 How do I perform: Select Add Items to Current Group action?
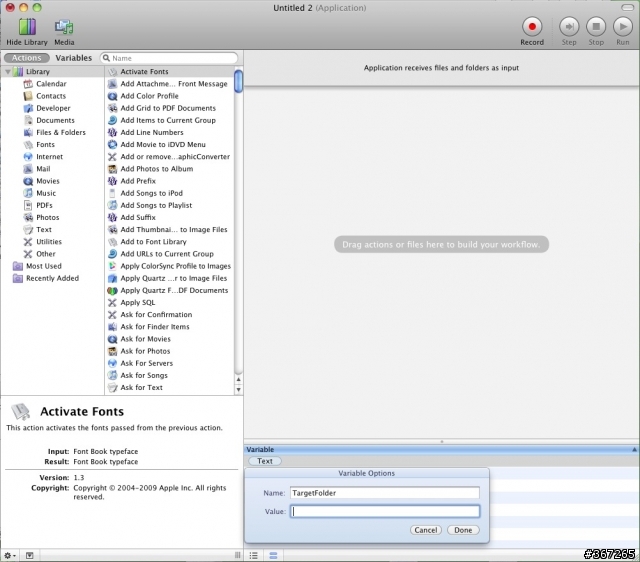point(168,120)
